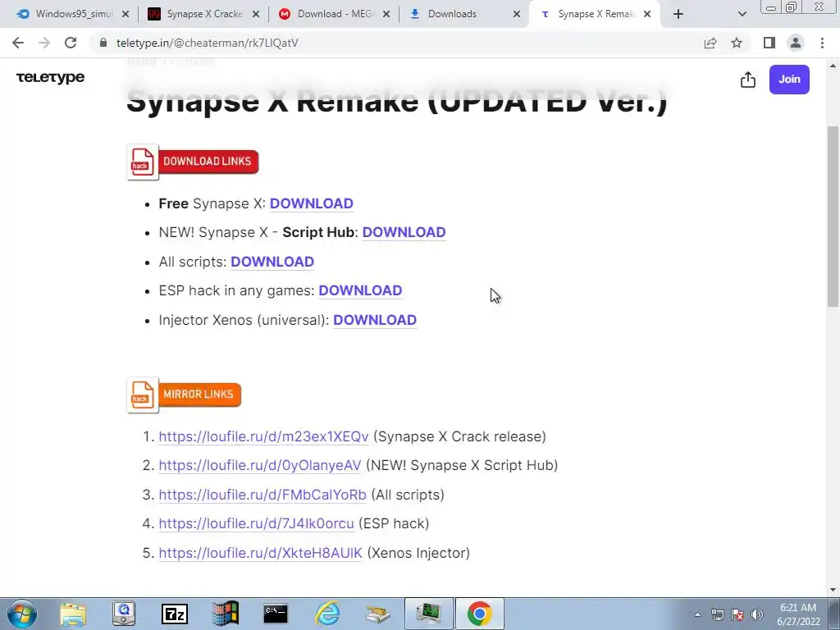Click DOWNLOAD for Free Synapse X
The image size is (840, 630).
[x=311, y=203]
